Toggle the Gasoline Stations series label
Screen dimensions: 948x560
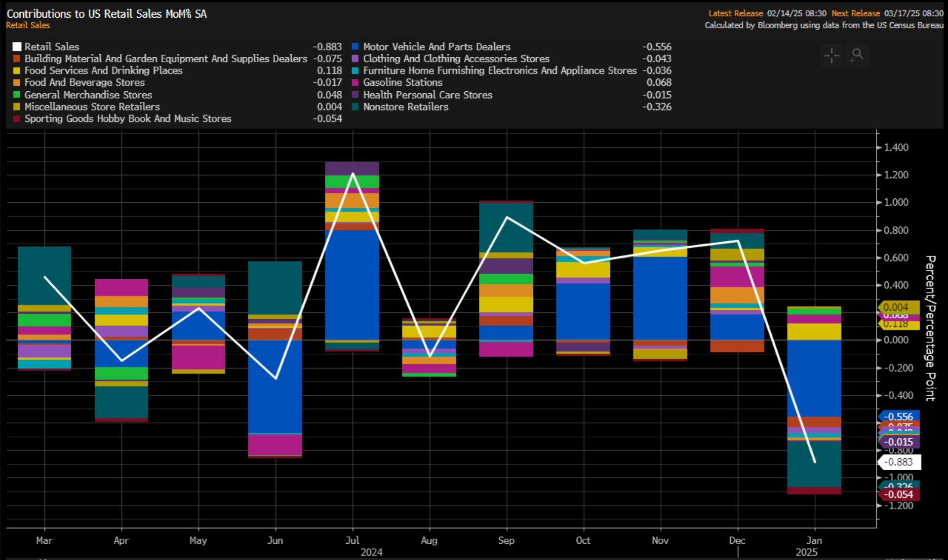coord(402,83)
